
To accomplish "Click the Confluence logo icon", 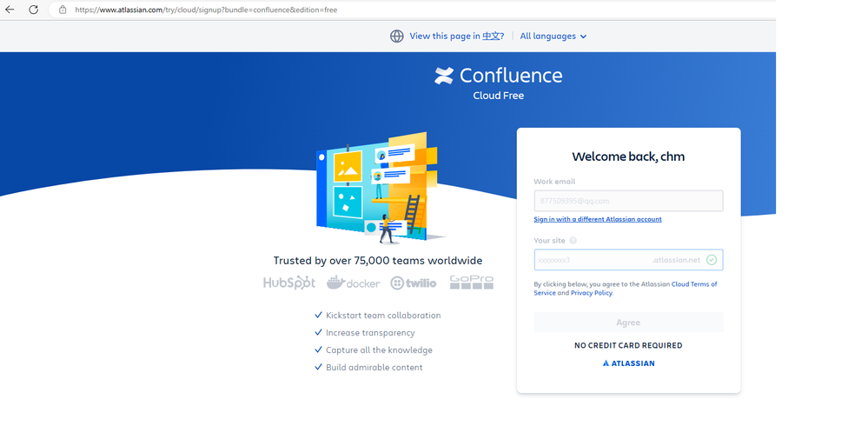I will (444, 76).
